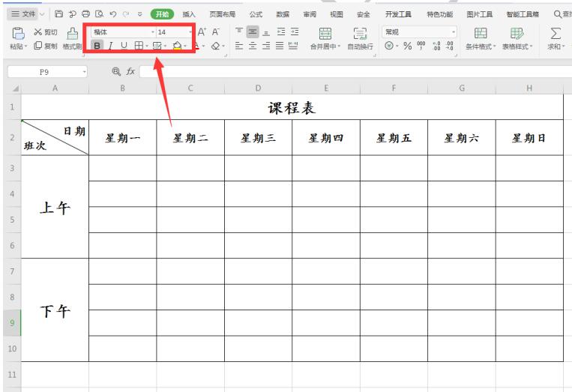Click the magnifier icon beside fx
Screen dimensions: 572x392
pos(116,71)
